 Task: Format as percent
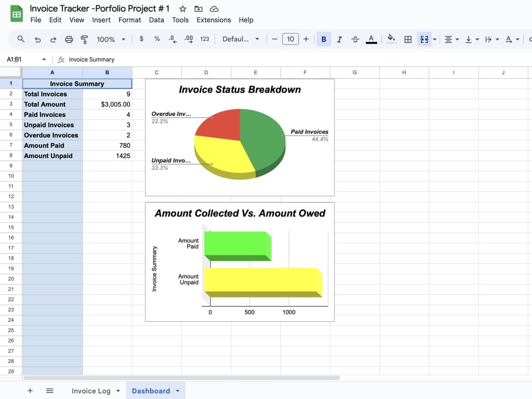(157, 39)
